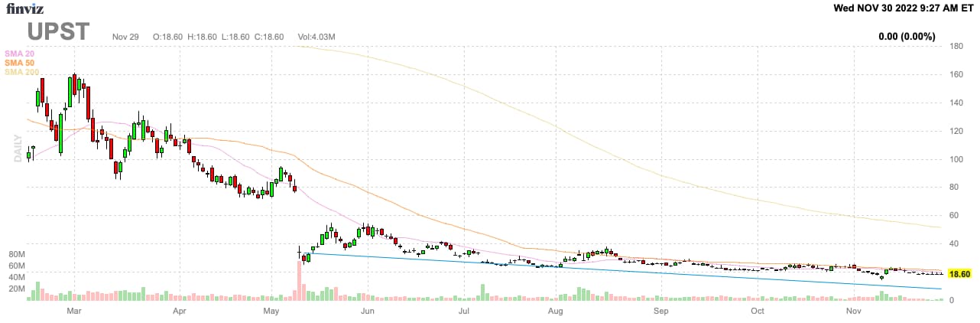Click the UPST ticker symbol
Screen dimensions: 980x323
pyautogui.click(x=59, y=33)
